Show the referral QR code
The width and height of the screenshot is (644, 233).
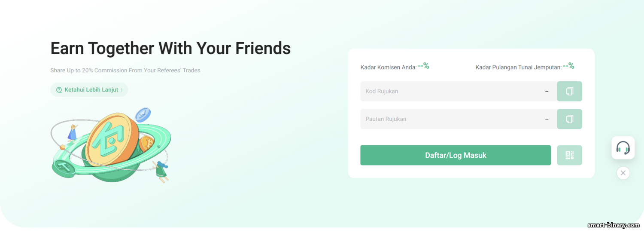[x=569, y=155]
